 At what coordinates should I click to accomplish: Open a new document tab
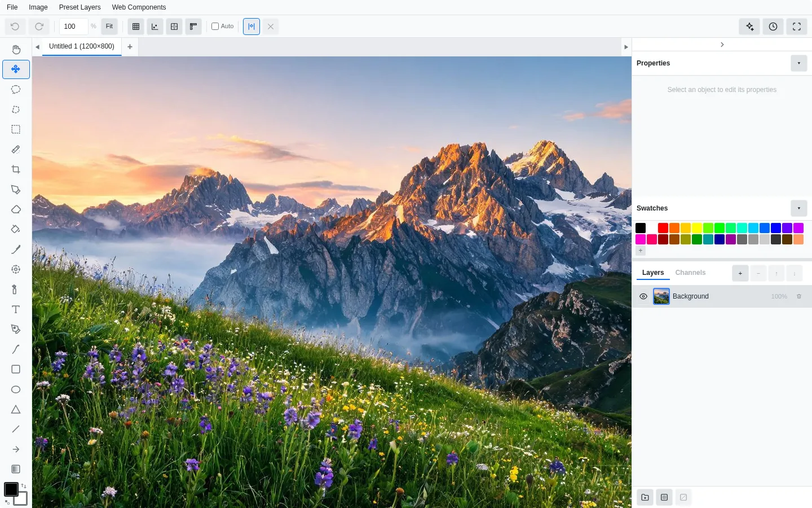click(130, 47)
